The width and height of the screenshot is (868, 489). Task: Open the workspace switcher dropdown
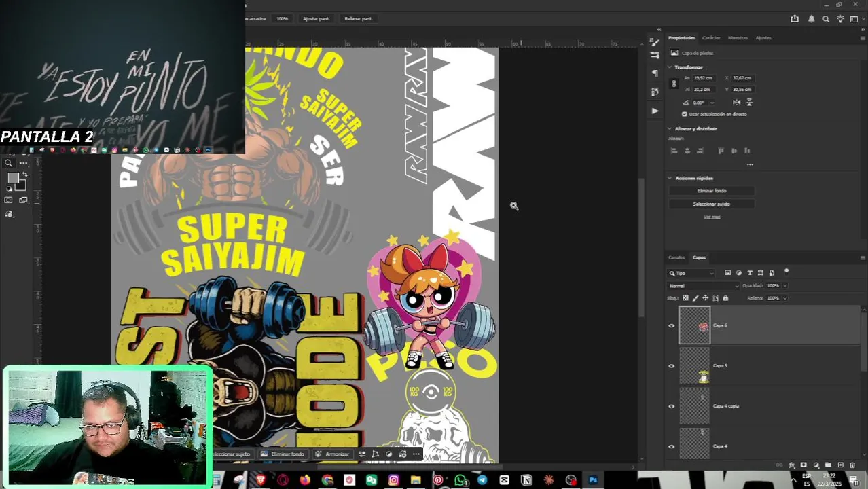tap(856, 19)
